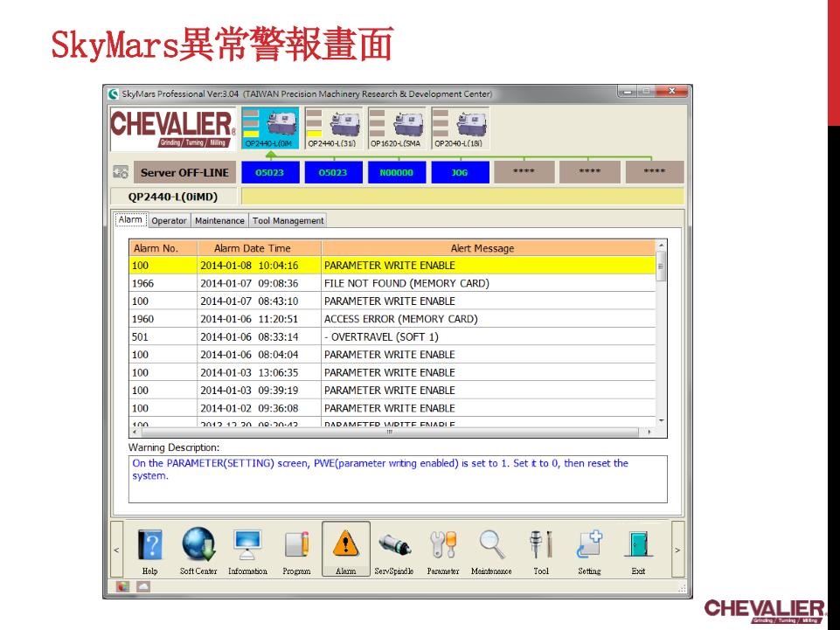Select the QP2440-L(31i) machine thumbnail
840x630 pixels.
(x=333, y=128)
